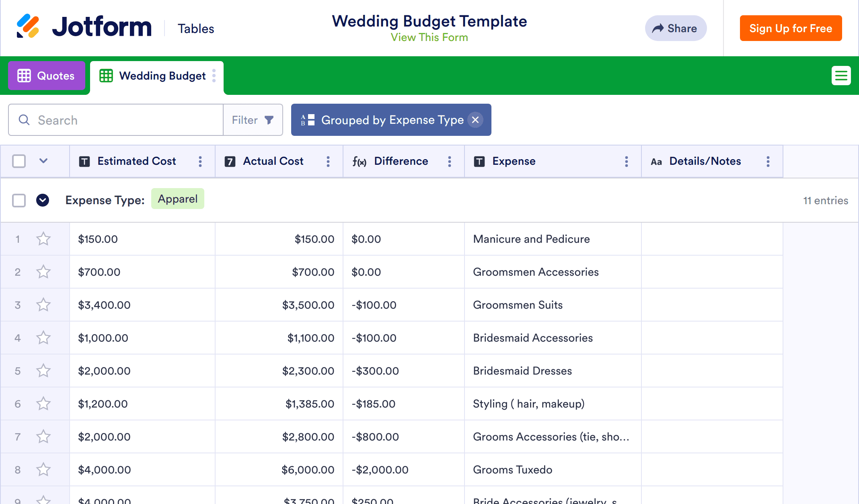Star the Groomsmen Suits row
Screen dimensions: 859x504
[x=43, y=305]
